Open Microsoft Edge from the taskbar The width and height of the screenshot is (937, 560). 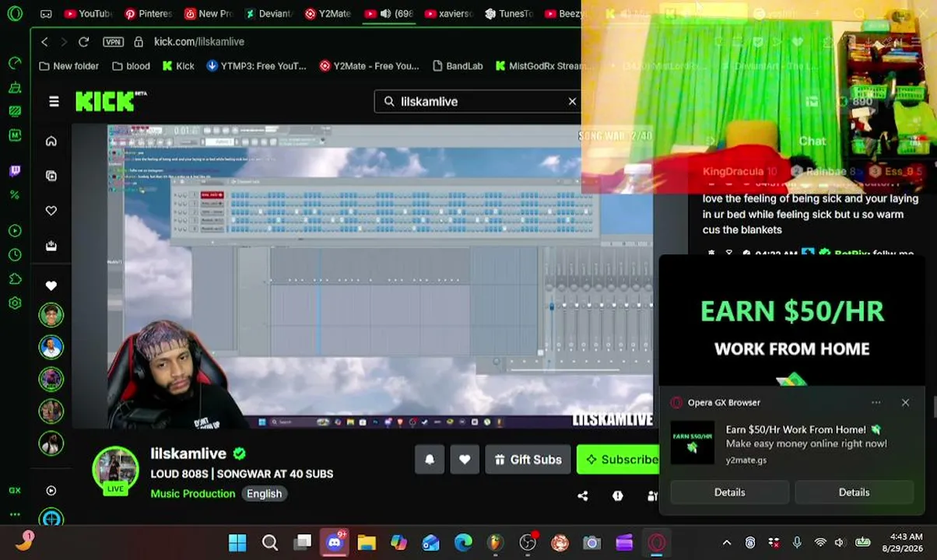click(x=463, y=542)
